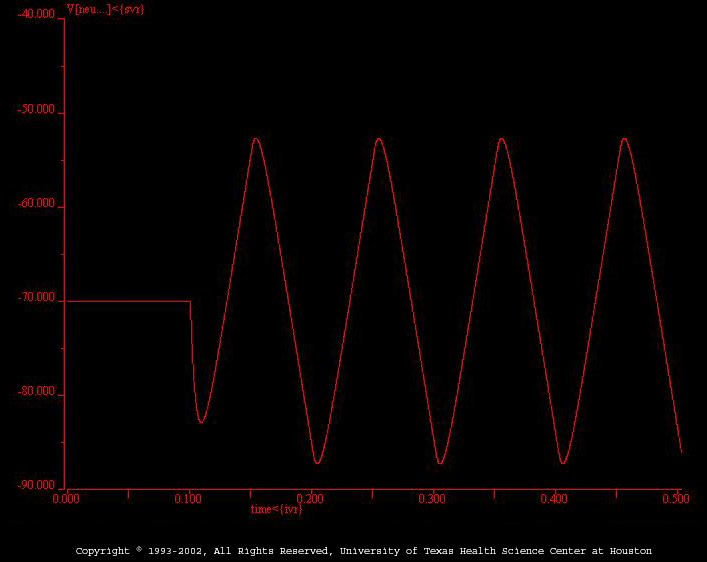This screenshot has width=707, height=562.
Task: Click the -60.000 y-axis tick label
Action: pyautogui.click(x=37, y=205)
